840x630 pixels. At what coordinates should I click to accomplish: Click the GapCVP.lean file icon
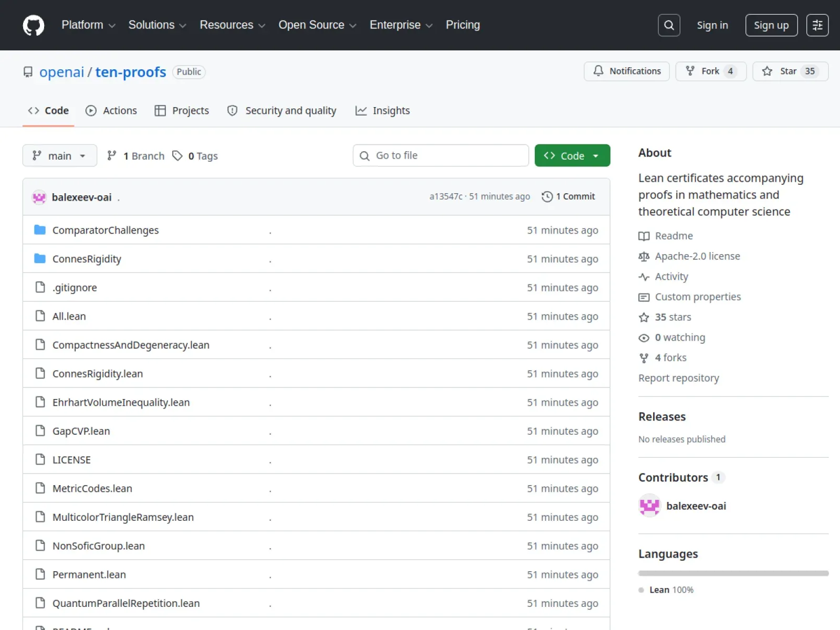click(40, 431)
